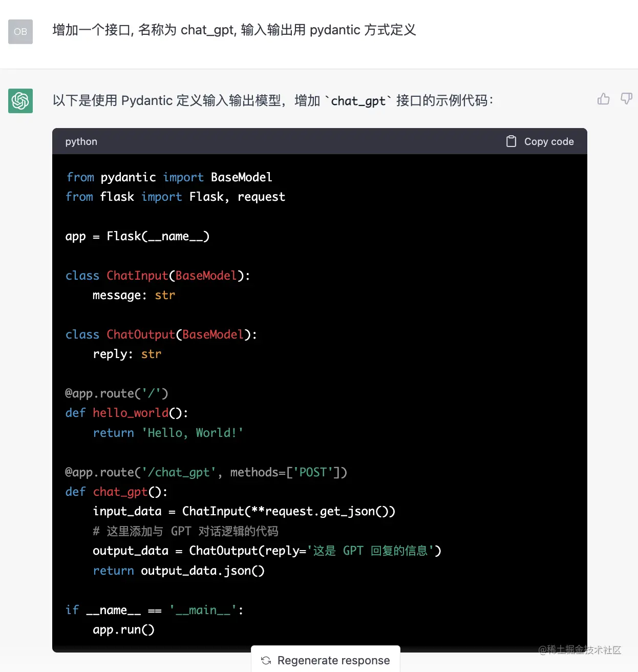Click the user prompt text mentioning chat_gpt
This screenshot has width=638, height=672.
(x=235, y=30)
